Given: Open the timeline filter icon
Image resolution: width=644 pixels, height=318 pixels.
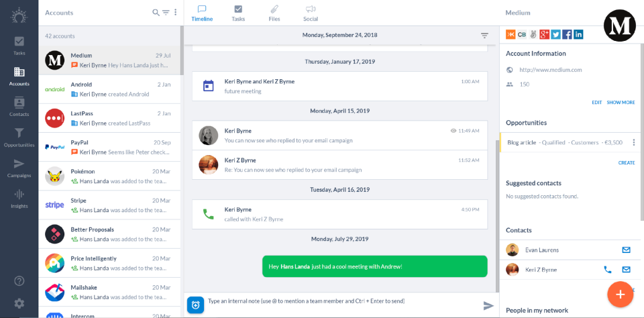Looking at the screenshot, I should (x=484, y=36).
